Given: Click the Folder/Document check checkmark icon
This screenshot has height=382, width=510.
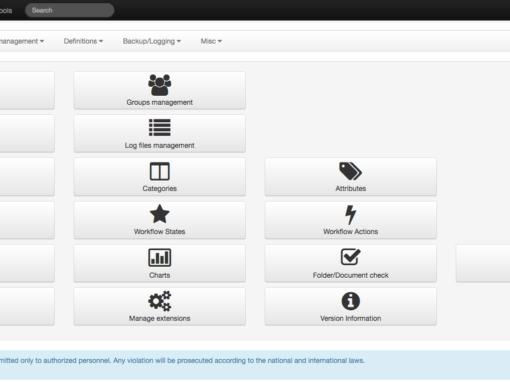Looking at the screenshot, I should (350, 256).
